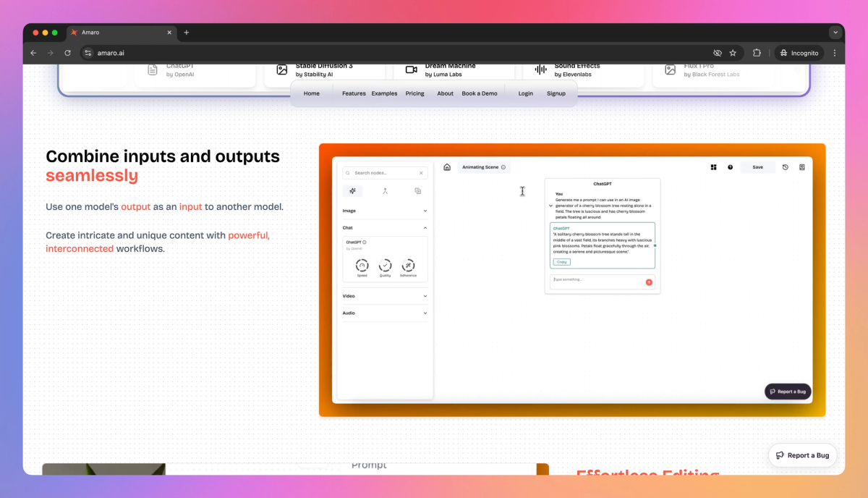Click the Incognito indicator button

[799, 53]
